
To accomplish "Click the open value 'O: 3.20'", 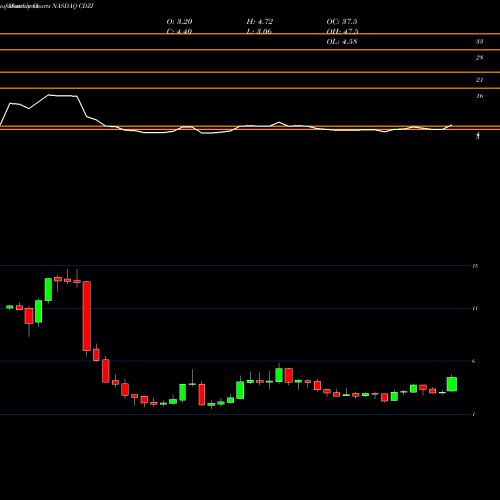I will 179,22.
